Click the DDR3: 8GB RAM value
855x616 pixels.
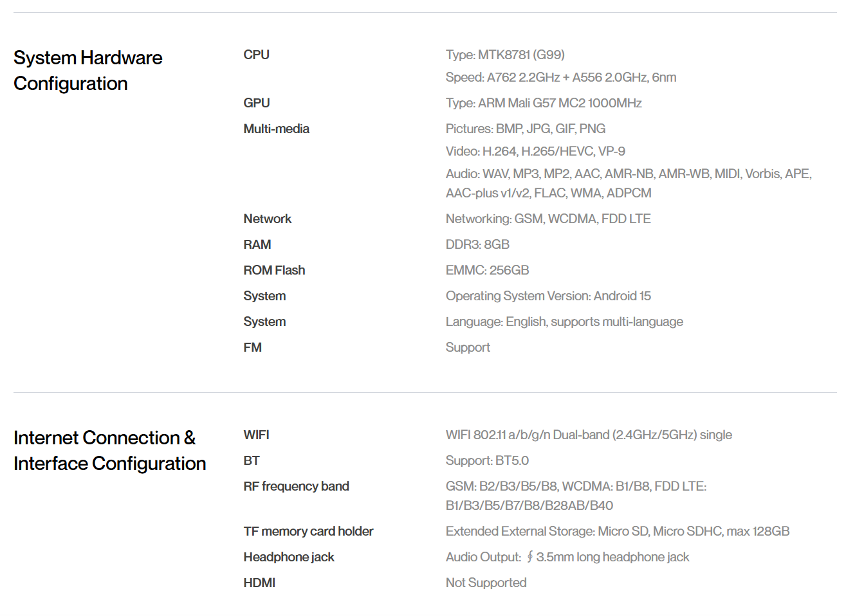[x=477, y=245]
